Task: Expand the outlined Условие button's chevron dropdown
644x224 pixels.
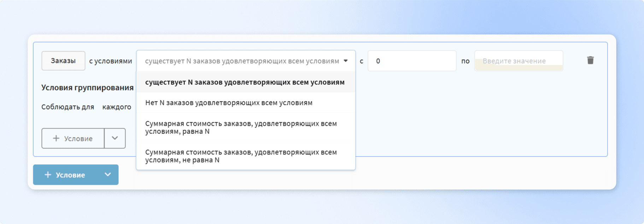Action: click(x=115, y=138)
